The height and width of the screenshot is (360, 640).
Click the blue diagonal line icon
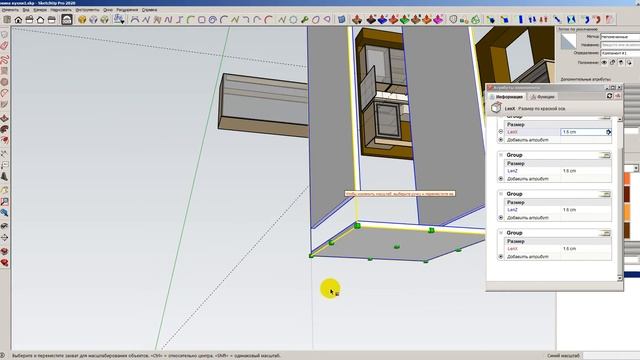(x=557, y=20)
